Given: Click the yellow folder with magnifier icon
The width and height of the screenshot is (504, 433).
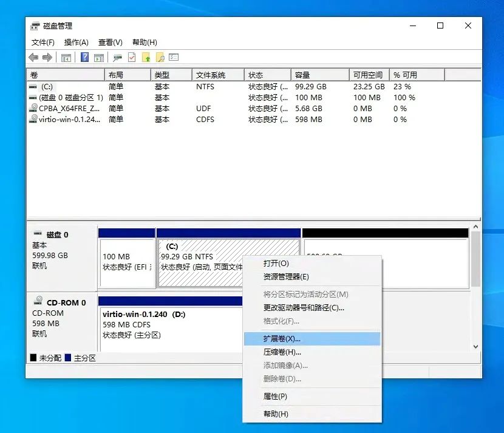Looking at the screenshot, I should pyautogui.click(x=160, y=58).
